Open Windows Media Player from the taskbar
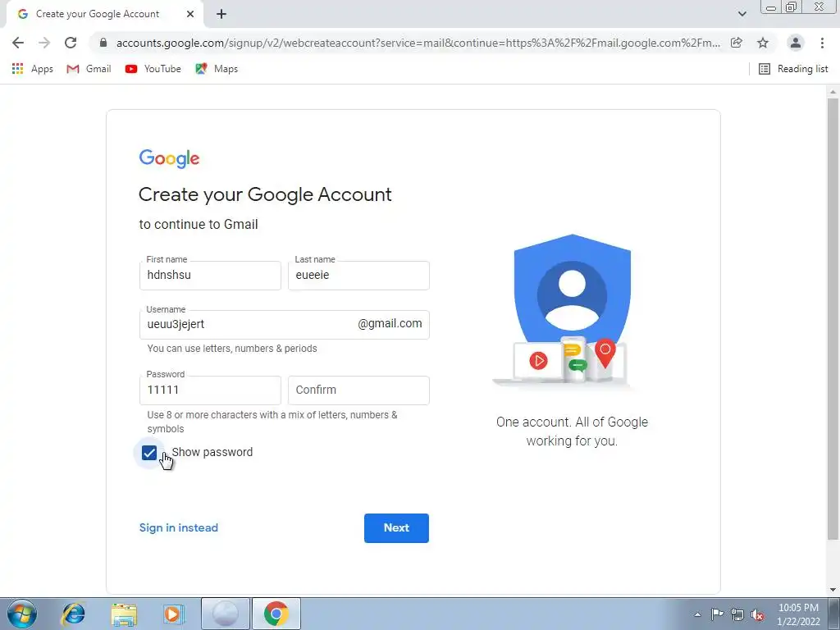 point(172,614)
